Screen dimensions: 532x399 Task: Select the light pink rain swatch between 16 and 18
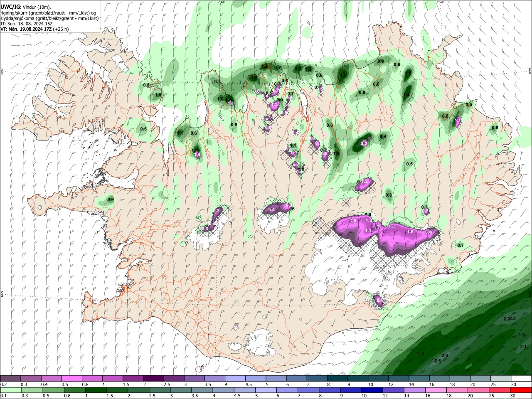click(436, 390)
